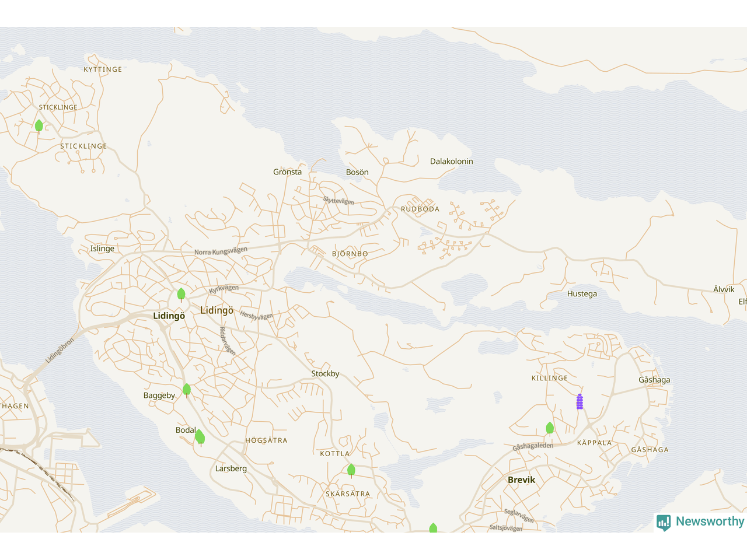Click the Riddarvägen street label

click(228, 341)
